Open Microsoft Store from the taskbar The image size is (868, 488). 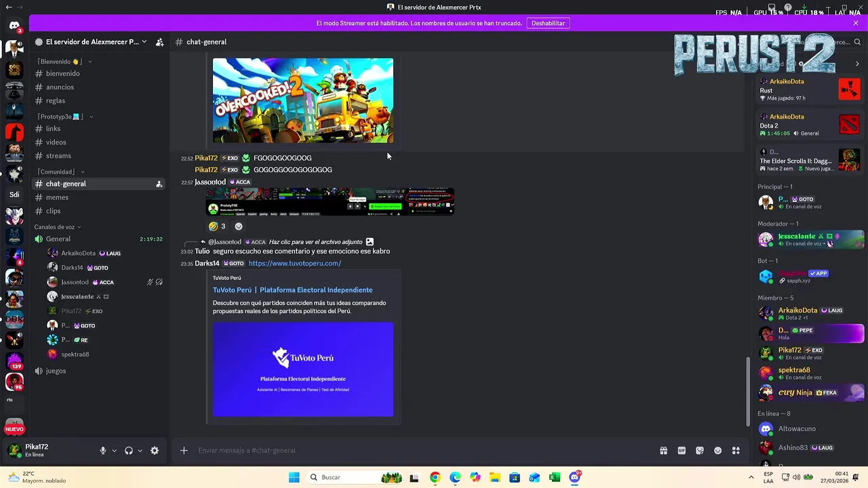[x=515, y=477]
